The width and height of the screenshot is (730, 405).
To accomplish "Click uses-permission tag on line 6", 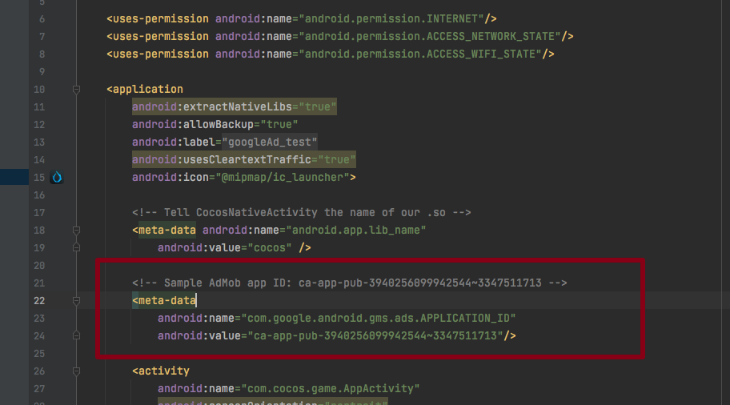I will click(157, 19).
